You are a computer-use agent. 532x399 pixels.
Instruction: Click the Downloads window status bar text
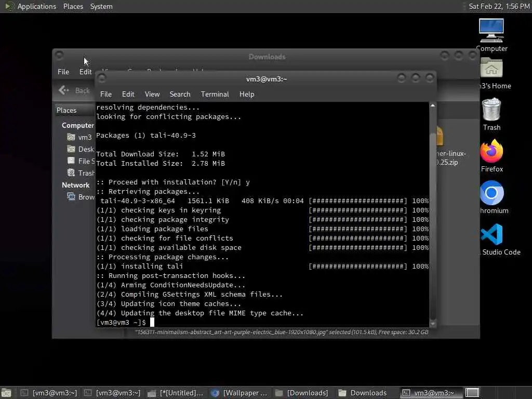click(282, 332)
